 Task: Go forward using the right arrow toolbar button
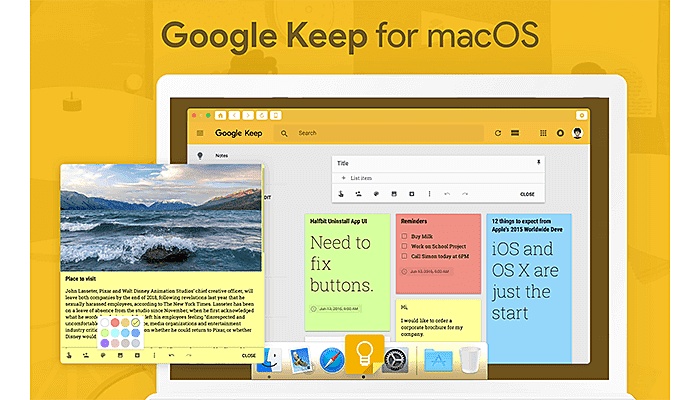tap(248, 115)
